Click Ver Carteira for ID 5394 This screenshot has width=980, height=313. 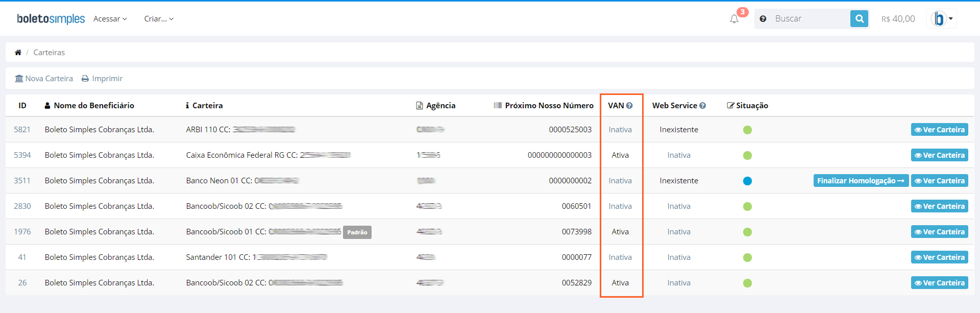(x=939, y=155)
